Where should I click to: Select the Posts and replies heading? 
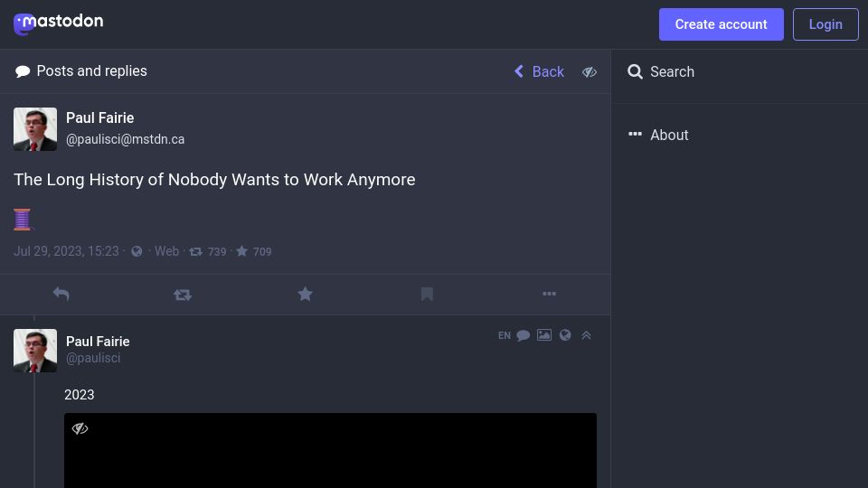click(92, 70)
